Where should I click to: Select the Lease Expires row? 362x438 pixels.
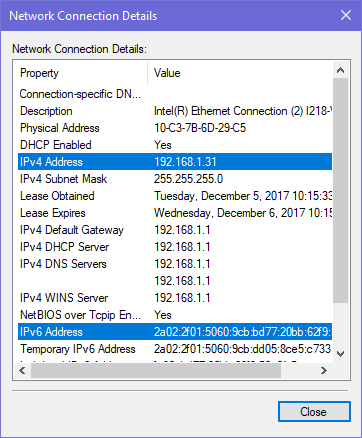point(175,213)
